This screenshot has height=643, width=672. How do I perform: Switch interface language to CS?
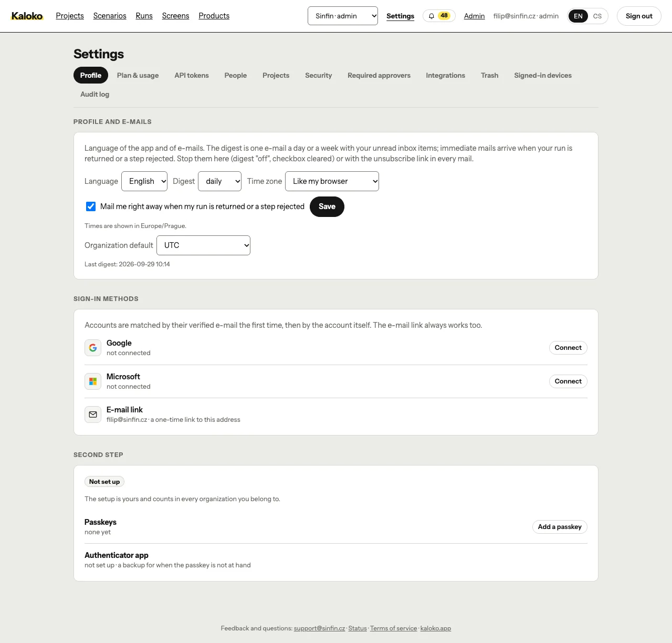point(597,16)
